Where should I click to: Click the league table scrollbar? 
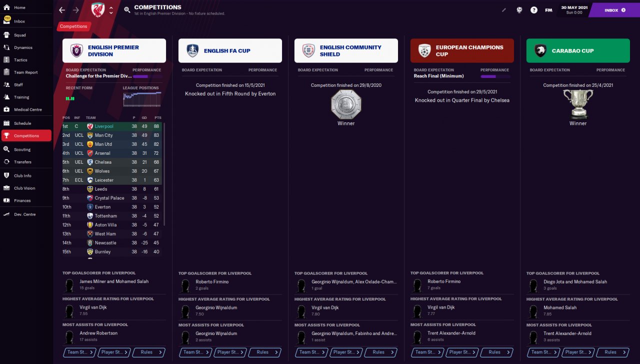[x=164, y=174]
